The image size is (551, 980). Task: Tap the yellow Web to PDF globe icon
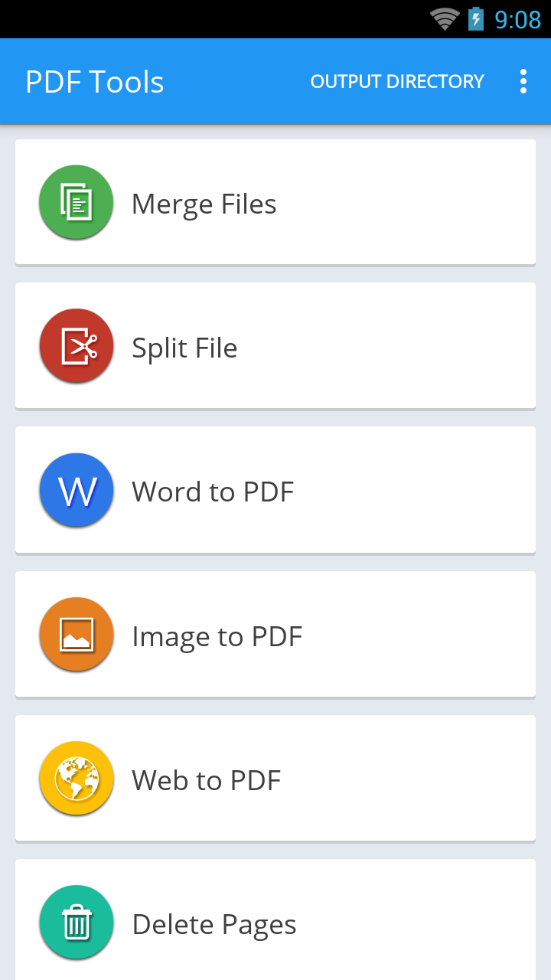coord(77,779)
